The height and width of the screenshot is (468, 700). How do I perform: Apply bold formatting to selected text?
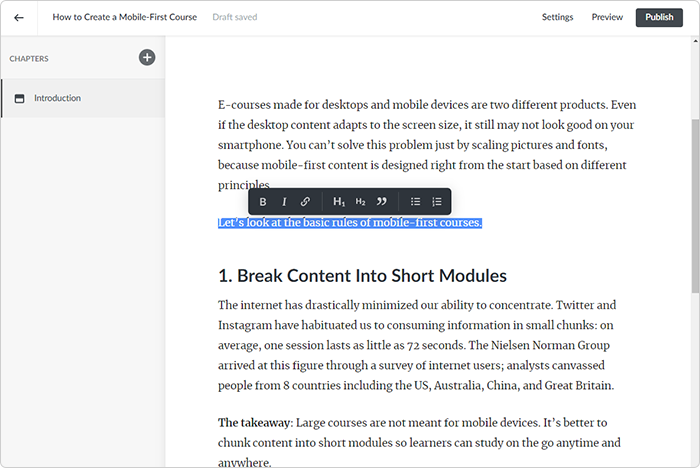[x=263, y=202]
